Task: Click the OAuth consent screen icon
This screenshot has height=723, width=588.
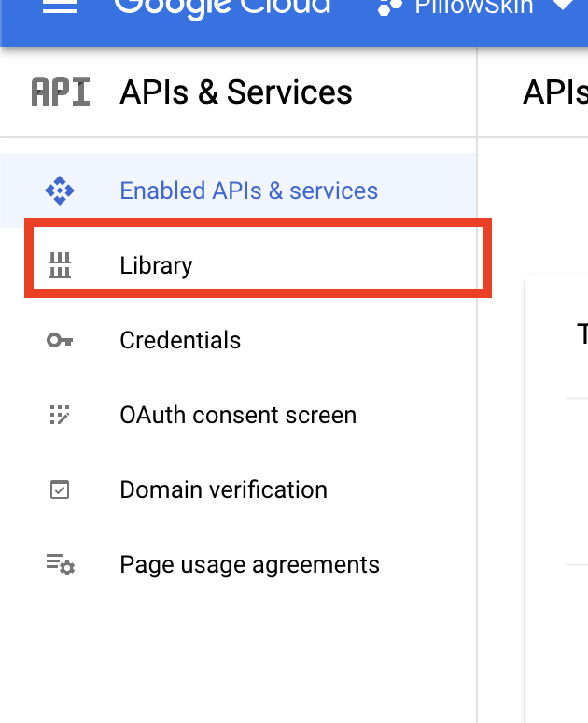Action: click(60, 415)
